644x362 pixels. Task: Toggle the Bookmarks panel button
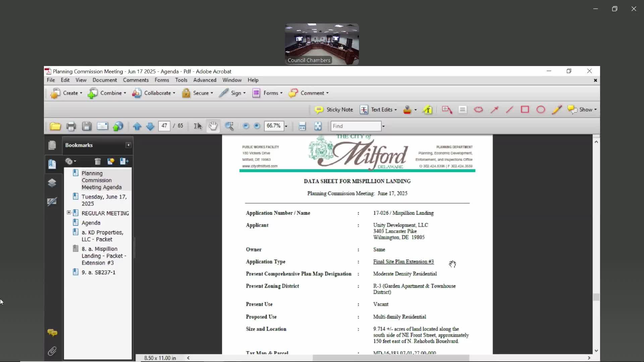click(x=52, y=164)
